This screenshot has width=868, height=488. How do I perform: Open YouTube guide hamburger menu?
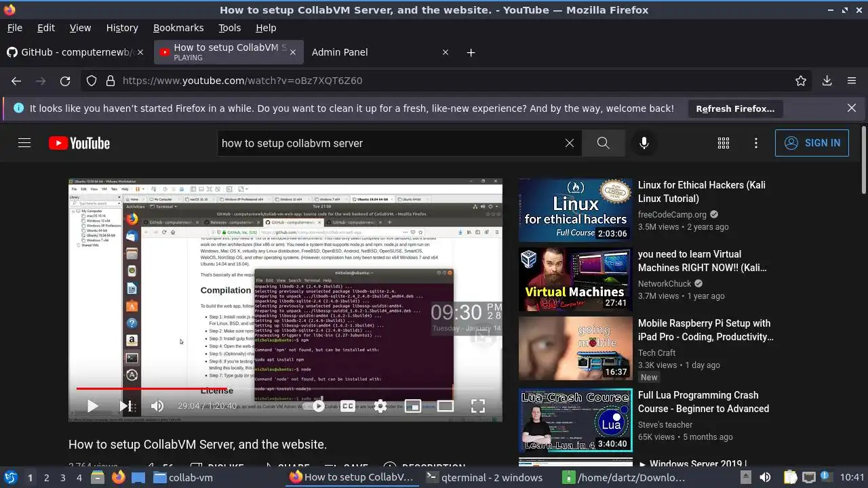[24, 143]
